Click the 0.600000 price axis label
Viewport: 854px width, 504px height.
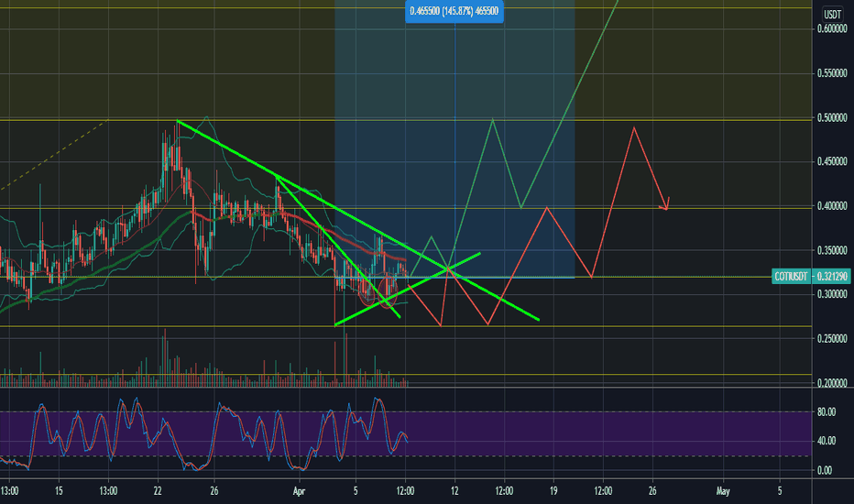click(x=832, y=28)
